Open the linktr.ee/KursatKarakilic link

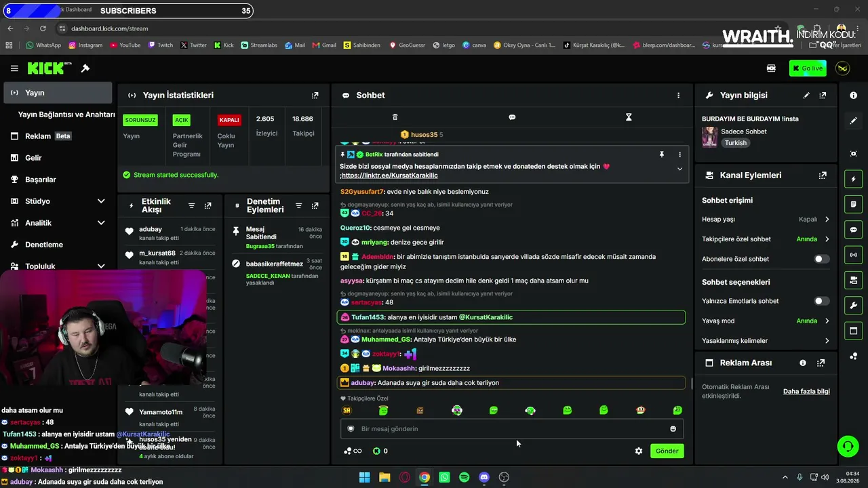(390, 176)
